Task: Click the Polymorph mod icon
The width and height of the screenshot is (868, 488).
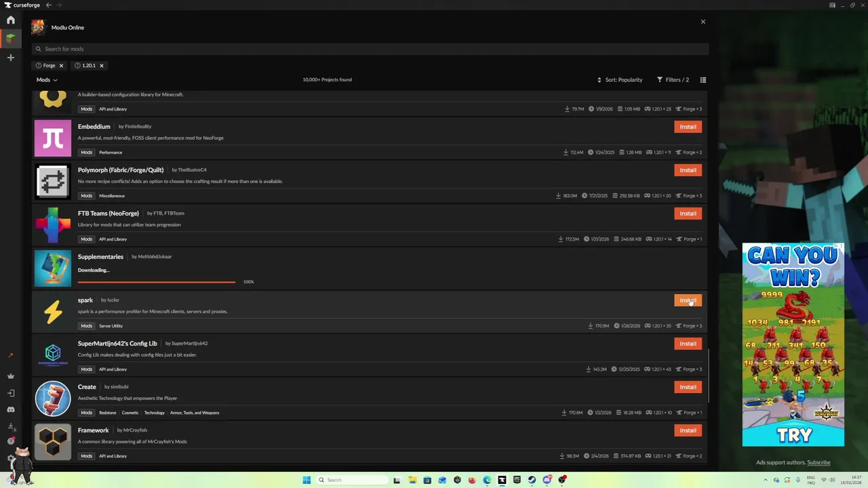Action: (53, 182)
